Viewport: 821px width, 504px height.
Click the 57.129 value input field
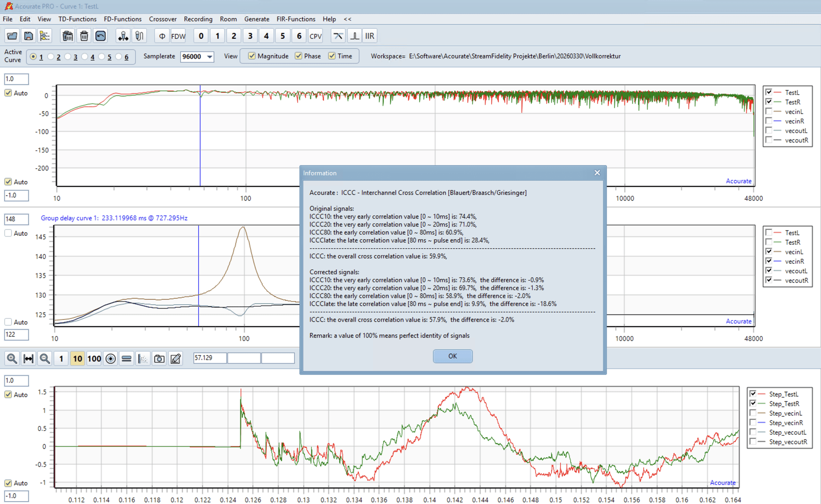pos(209,358)
